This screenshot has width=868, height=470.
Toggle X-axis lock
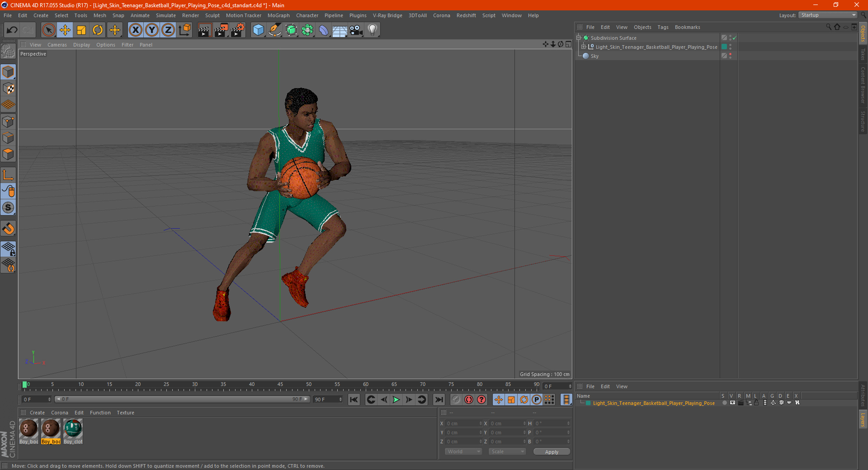135,30
